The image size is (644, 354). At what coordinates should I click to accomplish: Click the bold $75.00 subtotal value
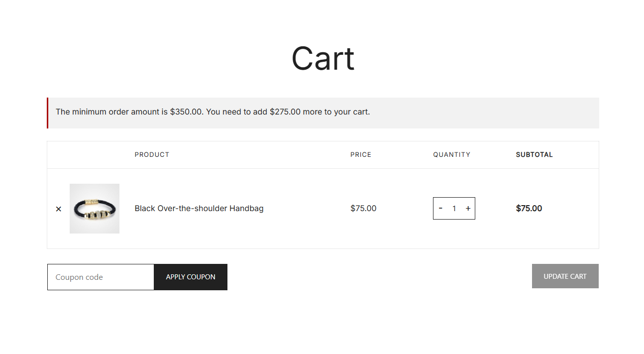pos(529,209)
